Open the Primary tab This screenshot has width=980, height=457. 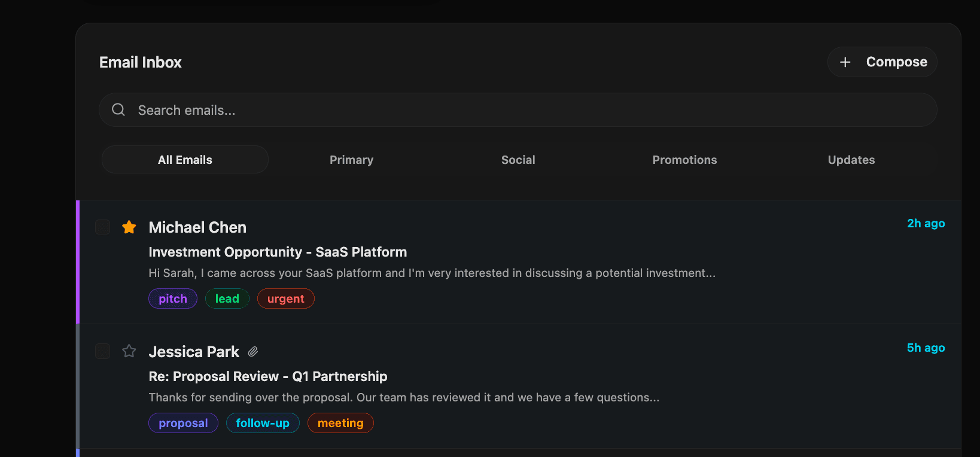point(351,160)
